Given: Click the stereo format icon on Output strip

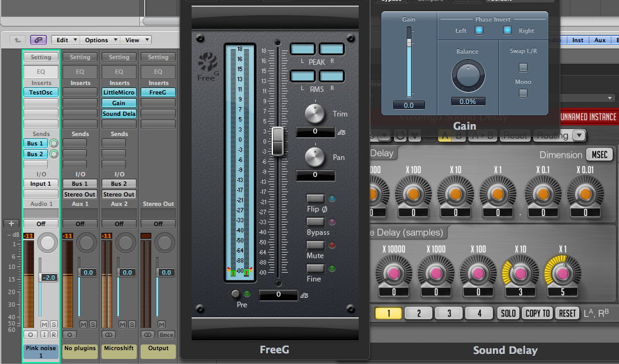Looking at the screenshot, I should tap(148, 334).
